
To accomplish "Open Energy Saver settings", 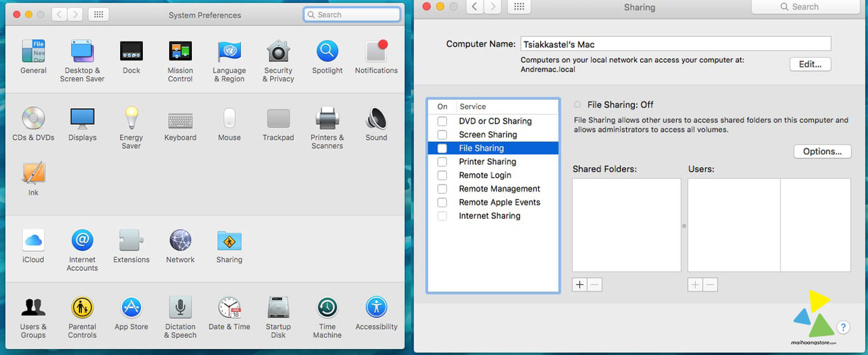I will point(131,119).
